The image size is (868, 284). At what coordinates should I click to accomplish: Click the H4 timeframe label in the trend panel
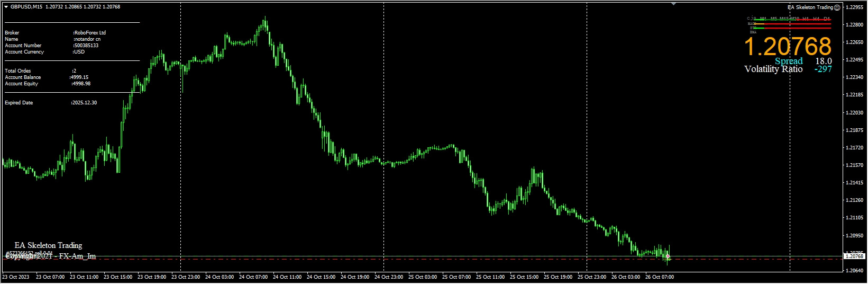[816, 19]
